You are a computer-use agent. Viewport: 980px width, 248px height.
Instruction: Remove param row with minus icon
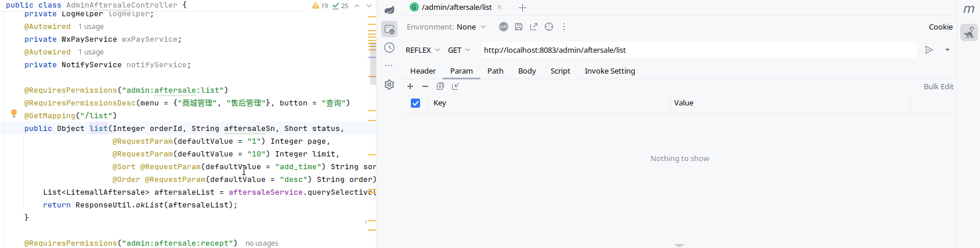click(x=425, y=86)
